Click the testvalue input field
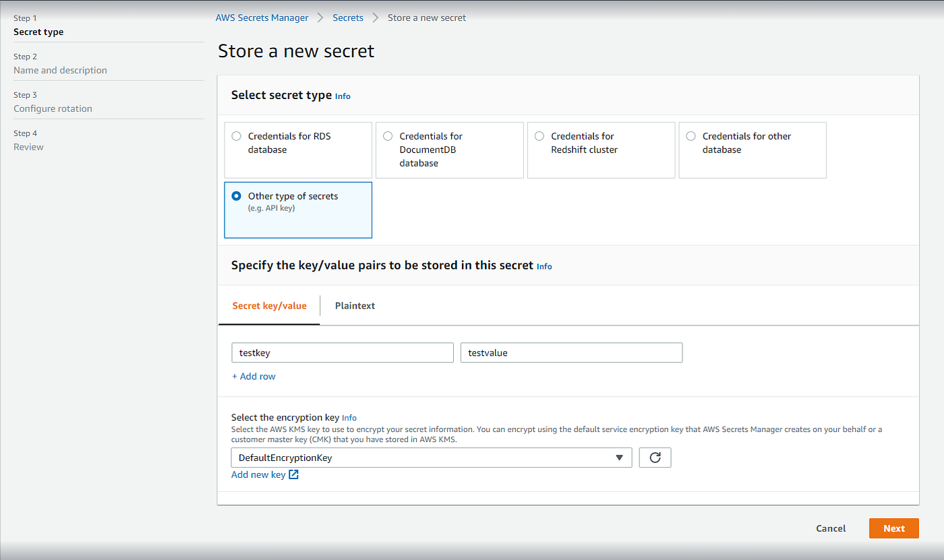Viewport: 944px width, 560px height. coord(571,352)
